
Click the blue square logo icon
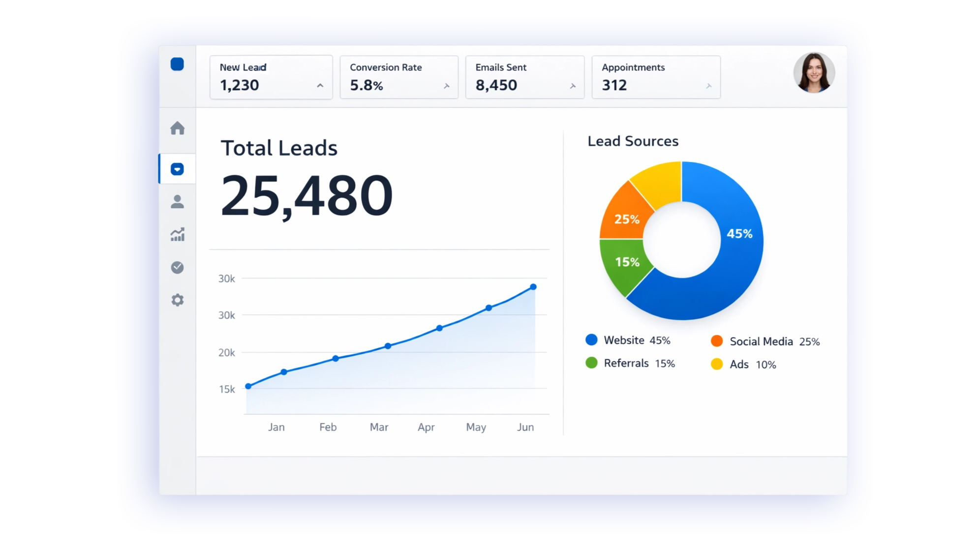[x=177, y=64]
